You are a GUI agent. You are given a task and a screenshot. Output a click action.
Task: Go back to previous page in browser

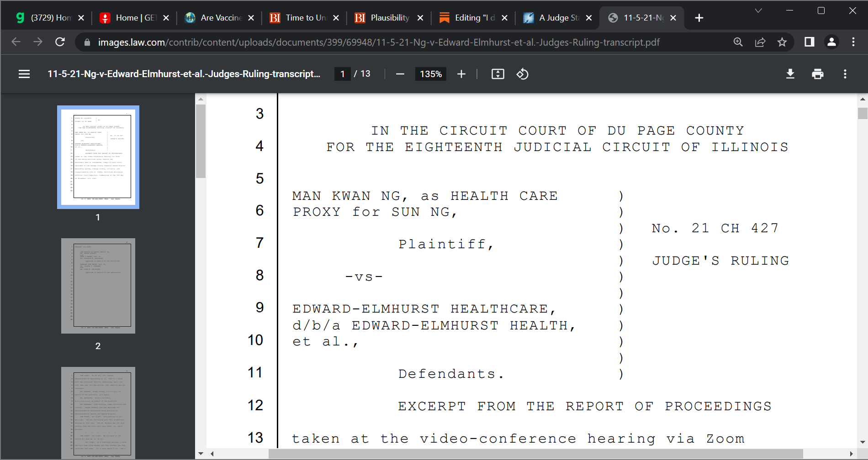point(16,42)
